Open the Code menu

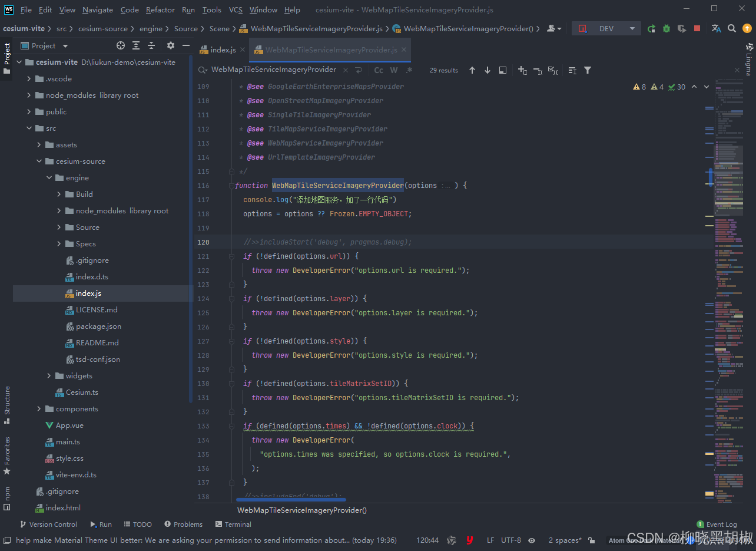pos(130,9)
